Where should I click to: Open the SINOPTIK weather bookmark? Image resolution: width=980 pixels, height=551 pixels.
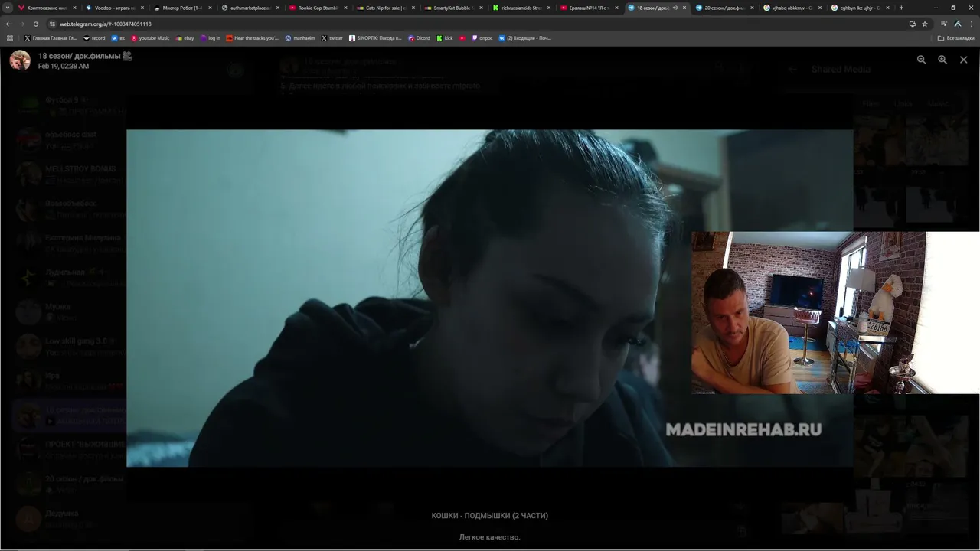375,38
